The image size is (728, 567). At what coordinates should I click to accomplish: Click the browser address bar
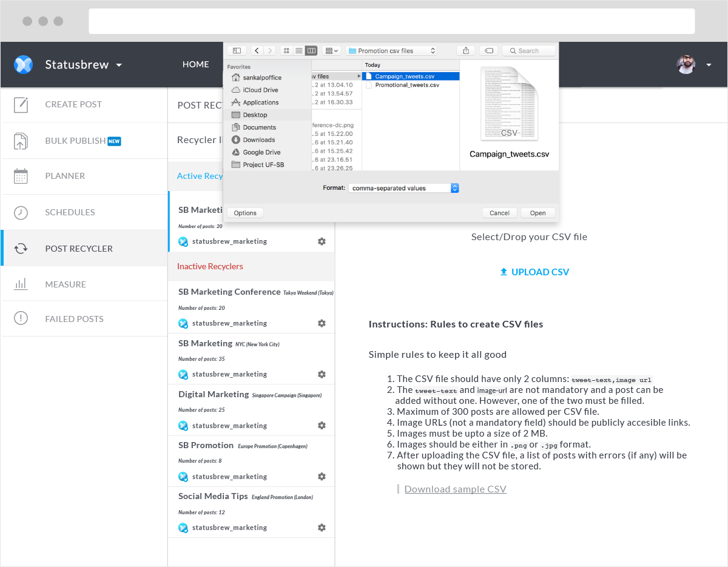(392, 21)
